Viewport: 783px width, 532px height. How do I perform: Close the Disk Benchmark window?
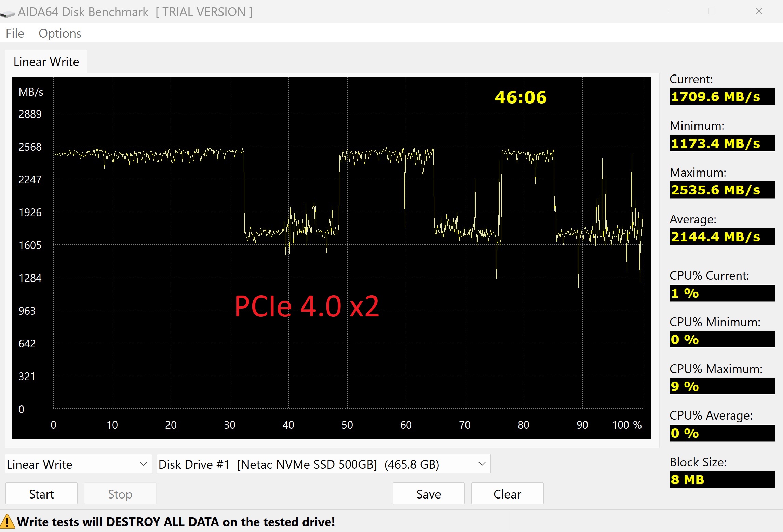point(759,11)
